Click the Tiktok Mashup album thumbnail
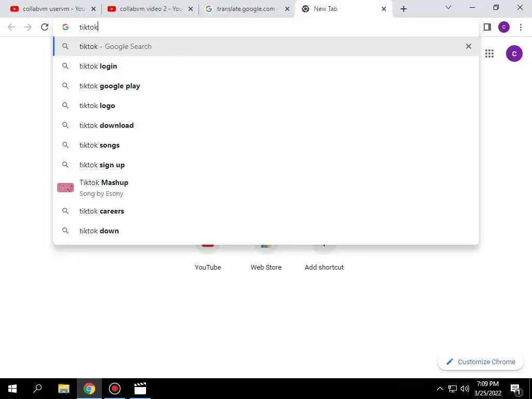This screenshot has width=532, height=399. coord(65,188)
